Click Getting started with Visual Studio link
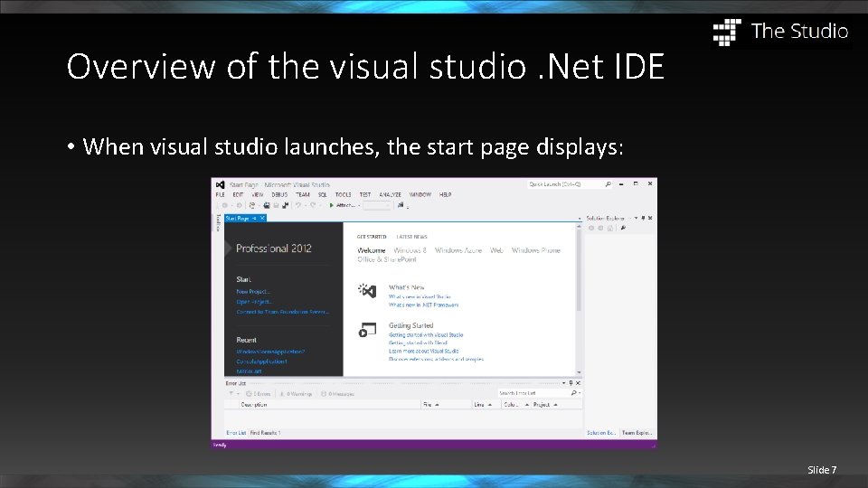Screen dimensions: 868x488 (x=426, y=334)
